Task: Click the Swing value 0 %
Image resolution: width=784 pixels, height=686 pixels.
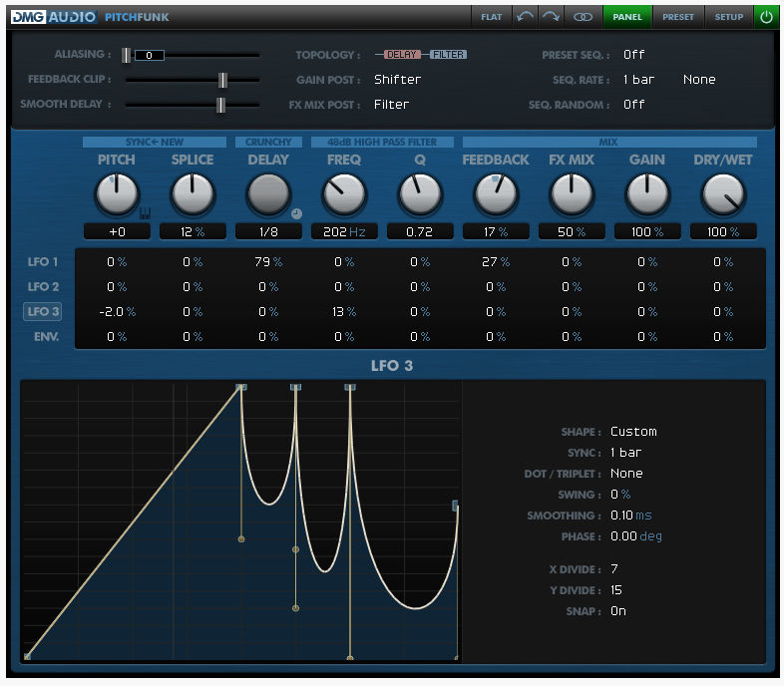Action: pos(620,495)
